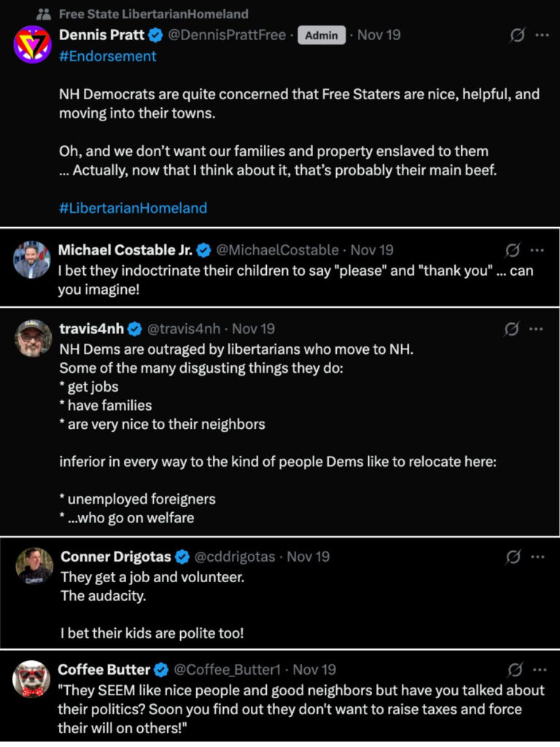Click the community people icon at top
The image size is (560, 747).
[44, 13]
